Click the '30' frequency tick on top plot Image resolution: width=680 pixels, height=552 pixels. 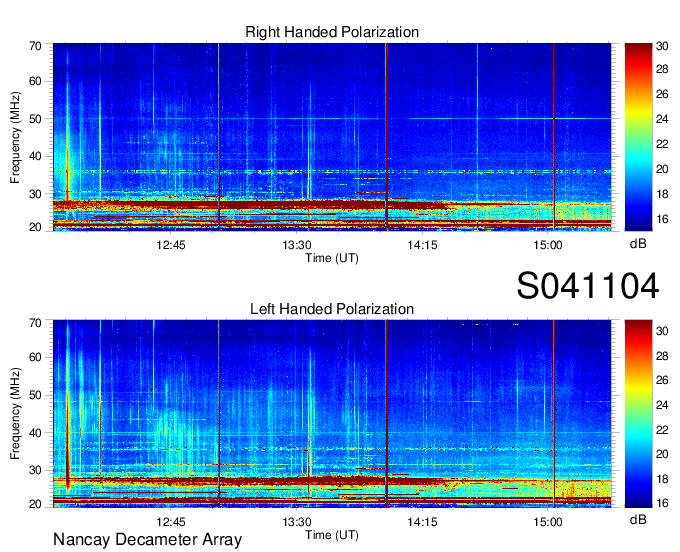pos(35,193)
